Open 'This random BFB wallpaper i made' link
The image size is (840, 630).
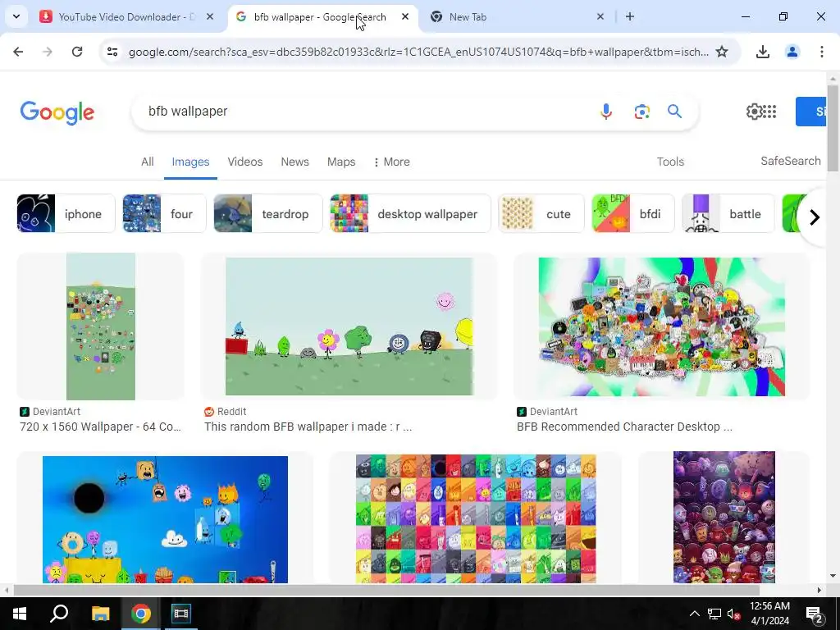click(308, 427)
